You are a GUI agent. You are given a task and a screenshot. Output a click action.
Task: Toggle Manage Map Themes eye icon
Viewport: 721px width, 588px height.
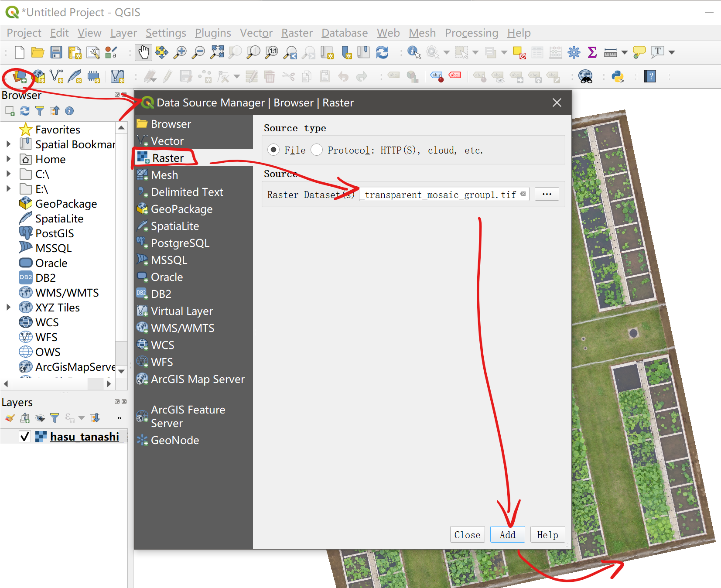point(40,418)
